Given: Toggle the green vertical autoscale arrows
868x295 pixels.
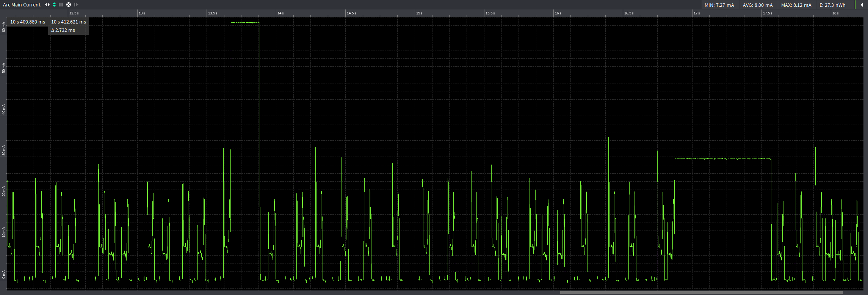Looking at the screenshot, I should pyautogui.click(x=54, y=5).
